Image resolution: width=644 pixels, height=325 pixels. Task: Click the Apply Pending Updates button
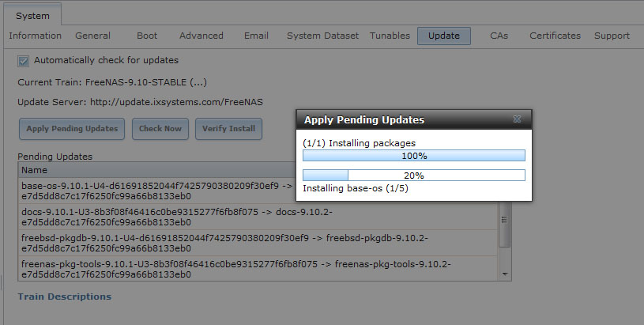(x=72, y=128)
